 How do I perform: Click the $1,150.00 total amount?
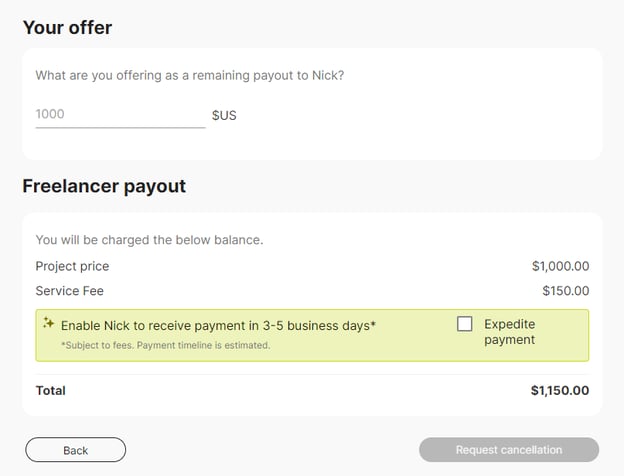click(x=559, y=390)
